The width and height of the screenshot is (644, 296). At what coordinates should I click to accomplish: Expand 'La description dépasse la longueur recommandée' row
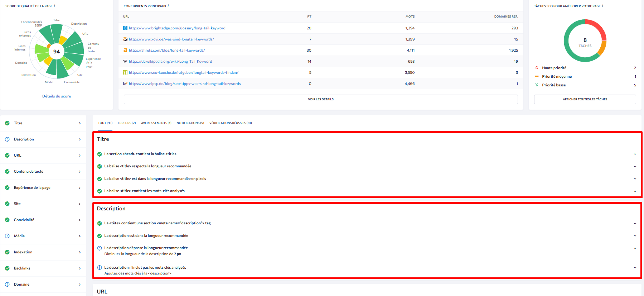635,248
